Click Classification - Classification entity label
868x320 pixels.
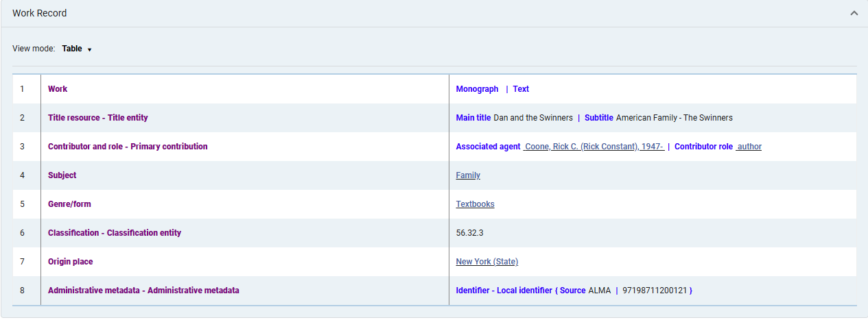coord(115,233)
